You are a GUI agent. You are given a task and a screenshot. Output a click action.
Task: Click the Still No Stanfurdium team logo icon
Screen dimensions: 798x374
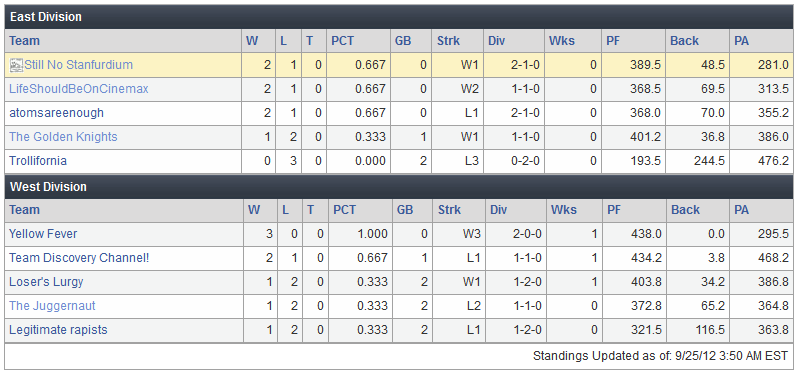point(17,65)
